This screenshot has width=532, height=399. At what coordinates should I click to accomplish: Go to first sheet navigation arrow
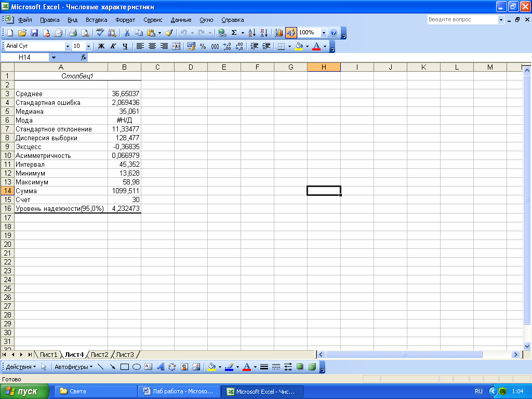pyautogui.click(x=4, y=354)
